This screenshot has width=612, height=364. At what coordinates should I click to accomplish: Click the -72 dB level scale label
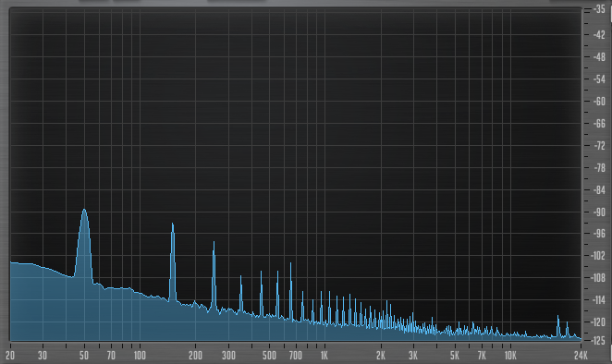point(599,146)
